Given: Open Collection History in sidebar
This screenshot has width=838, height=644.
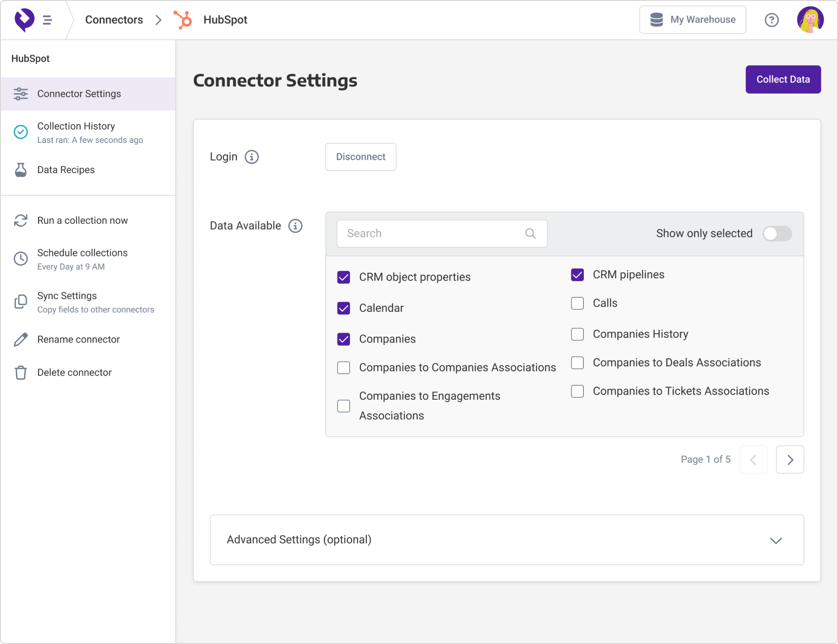Looking at the screenshot, I should 88,133.
